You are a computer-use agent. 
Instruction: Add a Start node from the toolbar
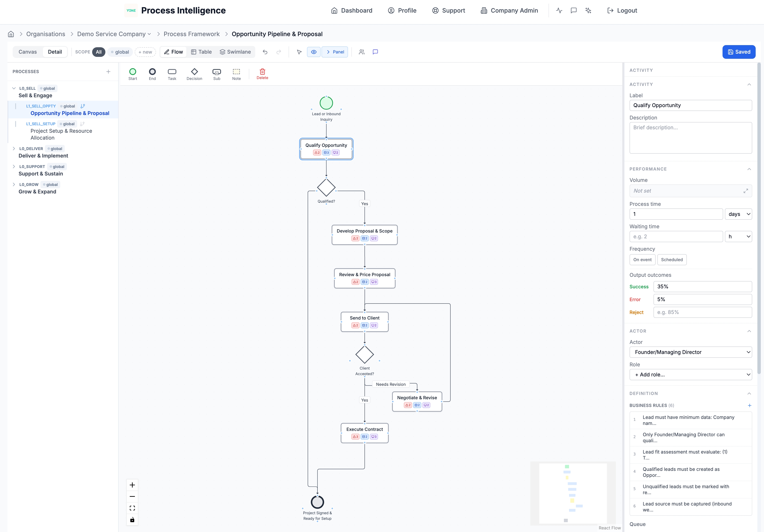(133, 74)
